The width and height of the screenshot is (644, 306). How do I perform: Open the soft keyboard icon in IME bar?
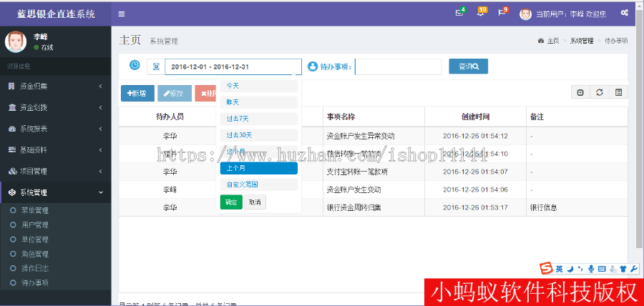pos(602,269)
